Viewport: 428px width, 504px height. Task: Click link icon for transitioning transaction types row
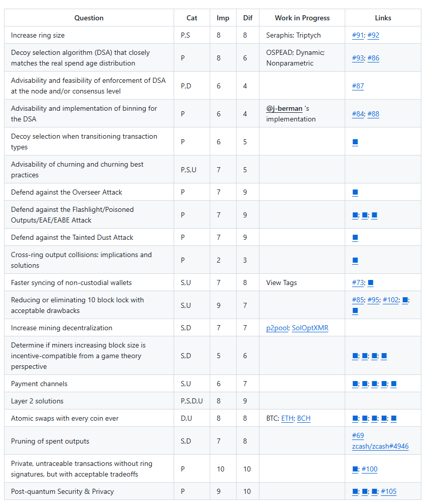click(355, 142)
